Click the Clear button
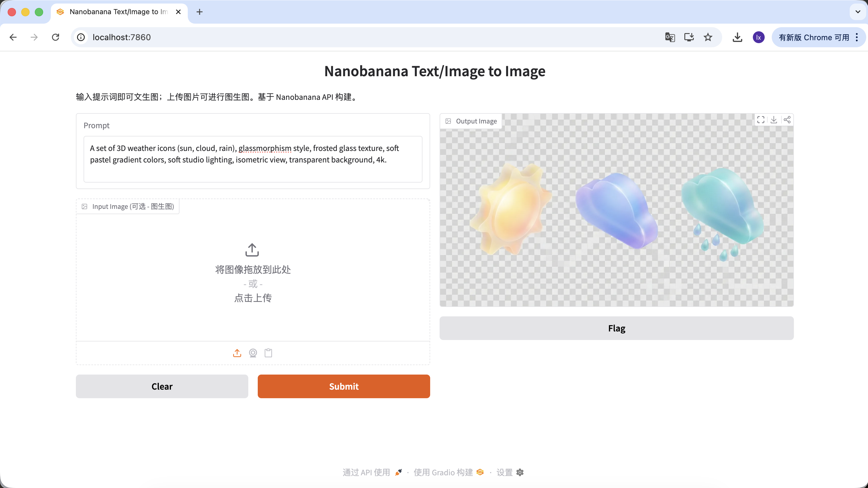This screenshot has width=868, height=488. pyautogui.click(x=162, y=386)
